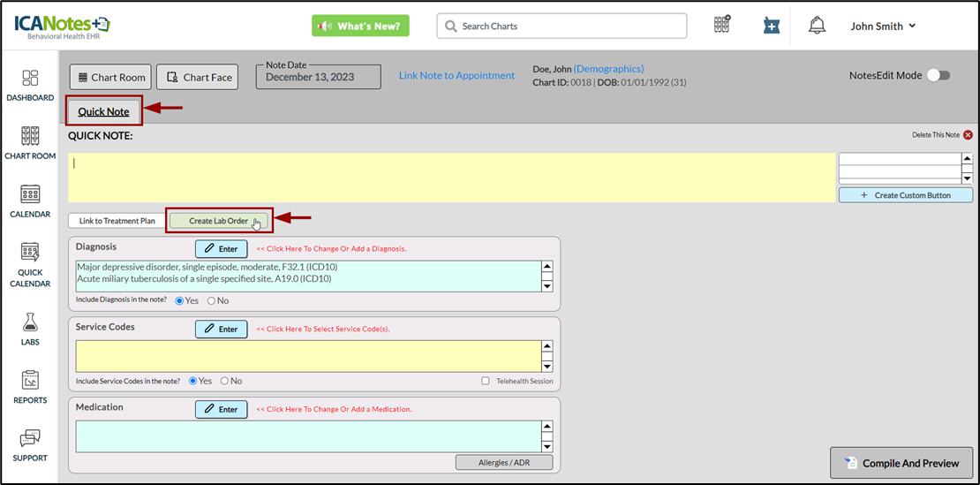Open the Demographics link
Screen dimensions: 980x485
(609, 69)
